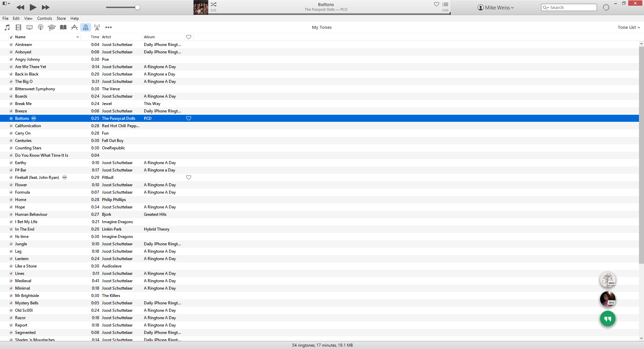Sort by the Album column header
Image resolution: width=644 pixels, height=349 pixels.
pos(163,37)
